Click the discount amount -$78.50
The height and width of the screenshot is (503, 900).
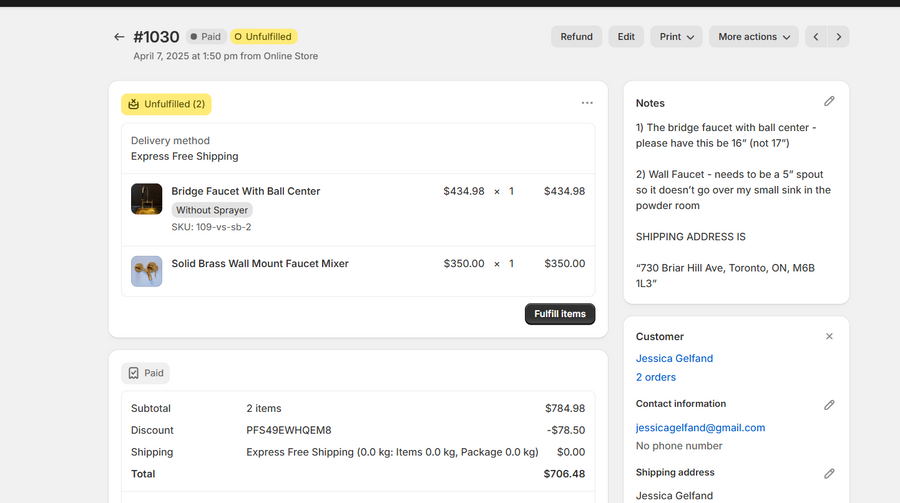click(x=566, y=430)
